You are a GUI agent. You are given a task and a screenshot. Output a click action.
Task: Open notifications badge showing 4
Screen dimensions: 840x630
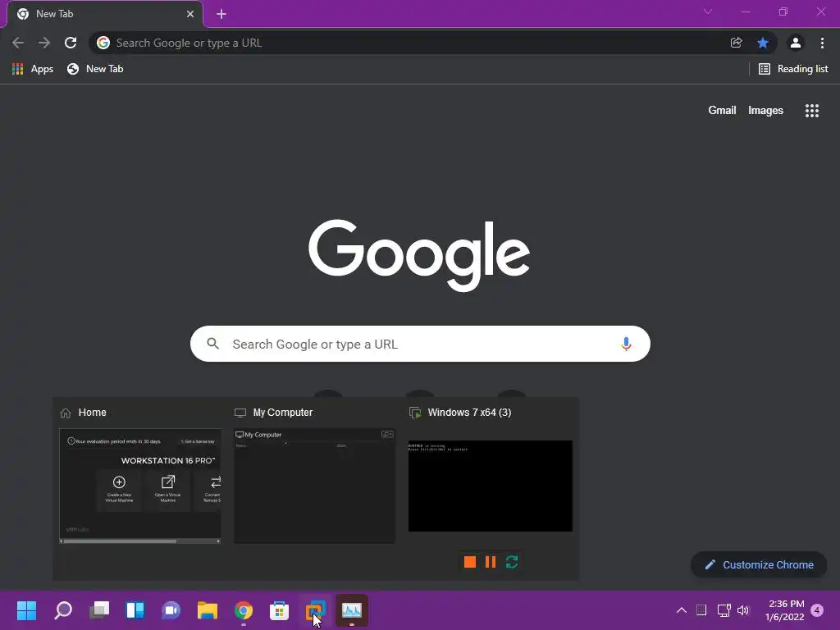(817, 609)
